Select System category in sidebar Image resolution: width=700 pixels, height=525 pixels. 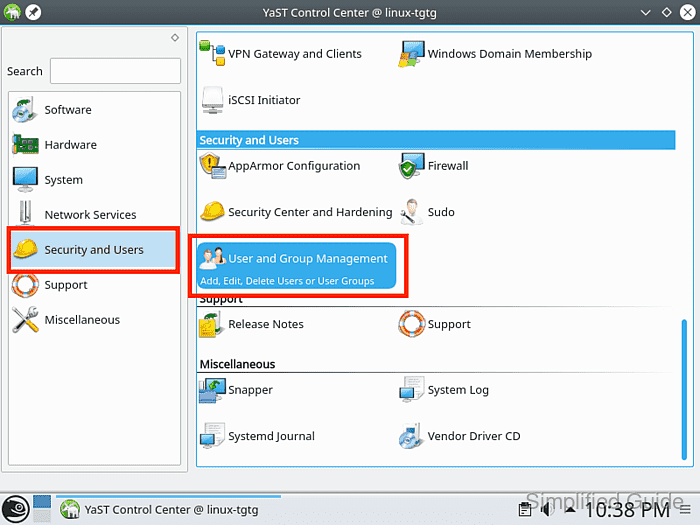tap(94, 179)
